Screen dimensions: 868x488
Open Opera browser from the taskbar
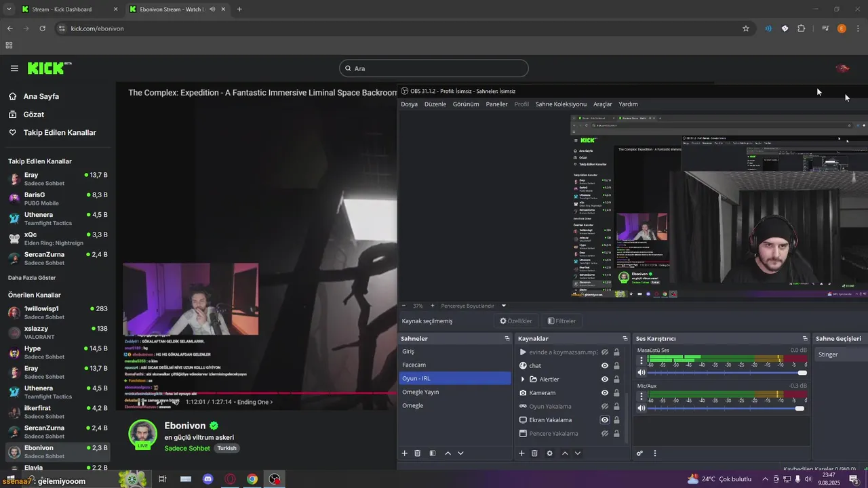pyautogui.click(x=231, y=479)
